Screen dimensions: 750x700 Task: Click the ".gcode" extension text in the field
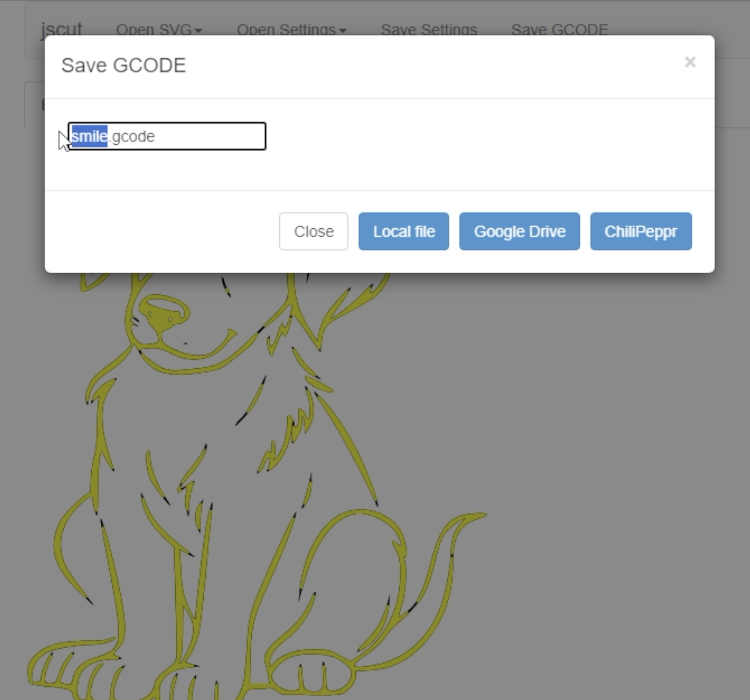[132, 136]
